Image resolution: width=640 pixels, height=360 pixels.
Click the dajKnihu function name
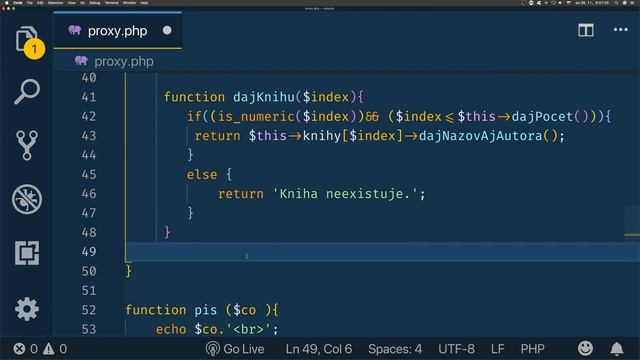(264, 97)
